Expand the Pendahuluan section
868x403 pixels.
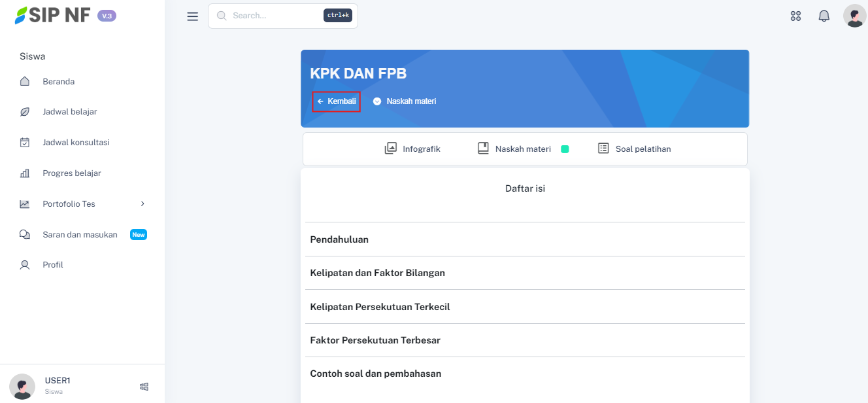point(339,239)
